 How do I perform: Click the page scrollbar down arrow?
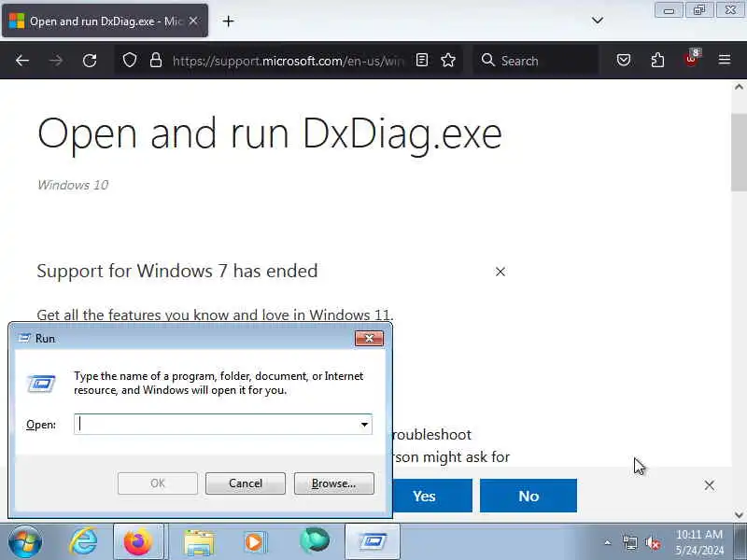point(739,514)
